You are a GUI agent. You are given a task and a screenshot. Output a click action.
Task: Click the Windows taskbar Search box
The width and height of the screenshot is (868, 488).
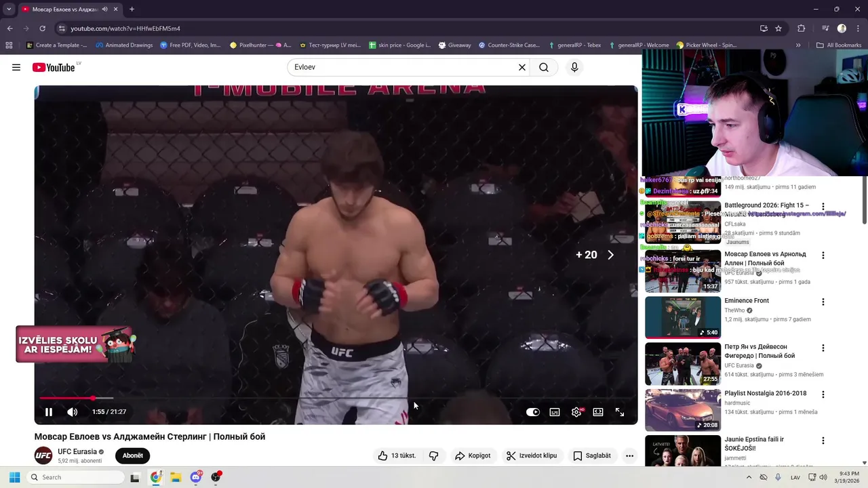pyautogui.click(x=75, y=477)
